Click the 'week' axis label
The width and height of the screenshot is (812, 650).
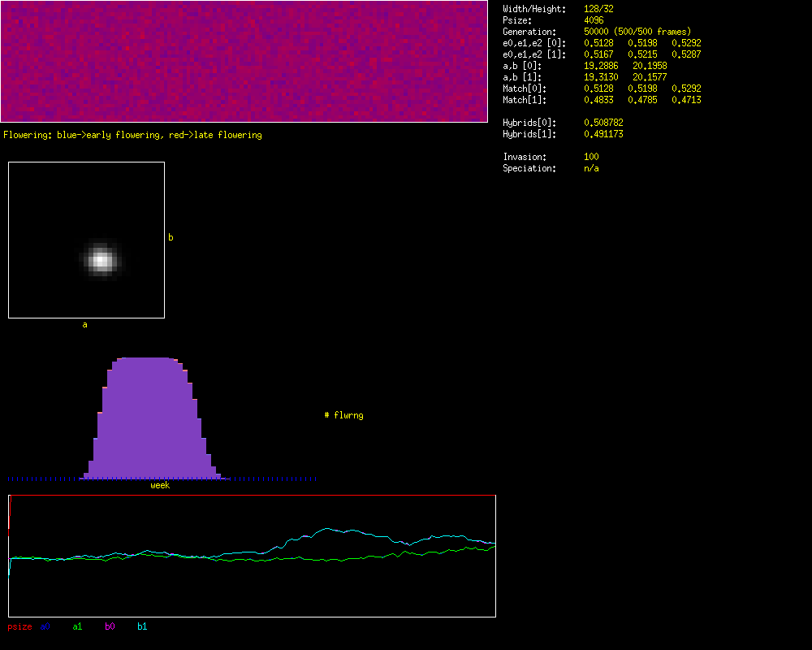(x=160, y=485)
